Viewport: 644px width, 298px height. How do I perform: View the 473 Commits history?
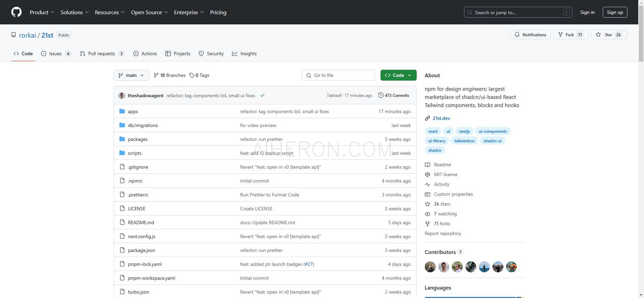[393, 95]
